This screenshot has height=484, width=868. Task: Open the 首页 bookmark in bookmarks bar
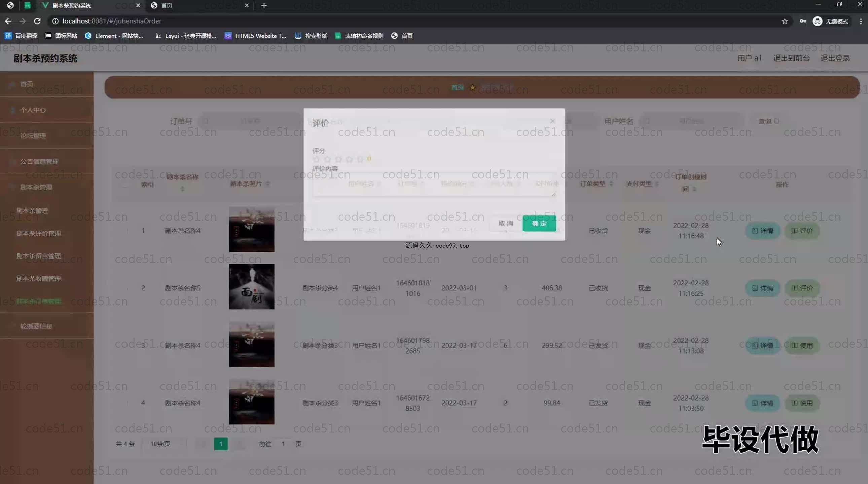tap(402, 36)
